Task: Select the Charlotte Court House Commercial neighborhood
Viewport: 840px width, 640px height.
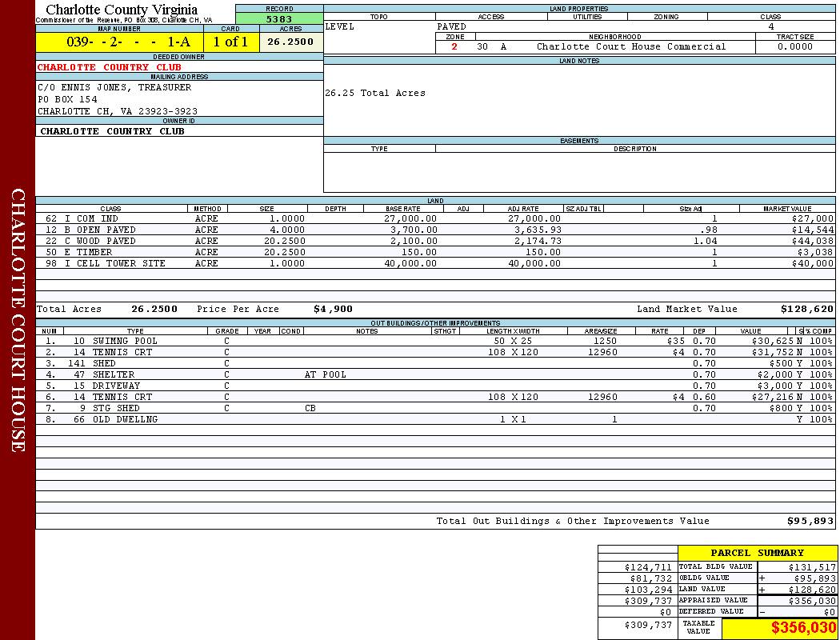Action: click(x=631, y=47)
